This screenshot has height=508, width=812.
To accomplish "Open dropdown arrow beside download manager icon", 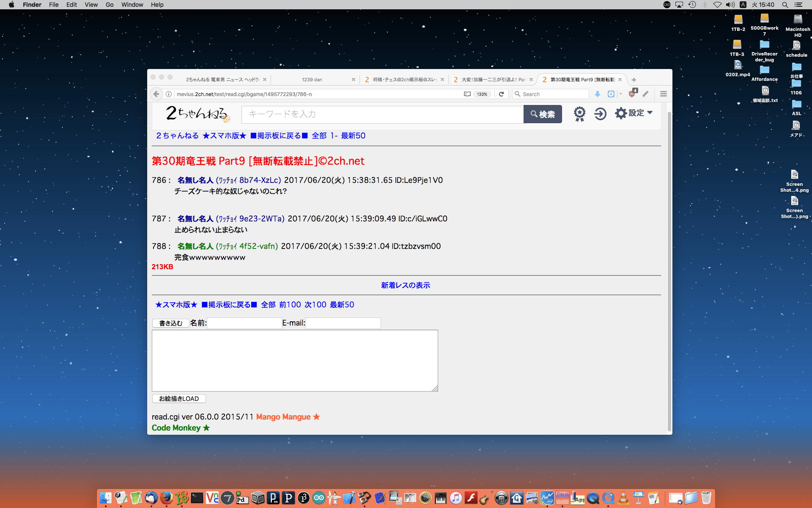I will pos(620,94).
